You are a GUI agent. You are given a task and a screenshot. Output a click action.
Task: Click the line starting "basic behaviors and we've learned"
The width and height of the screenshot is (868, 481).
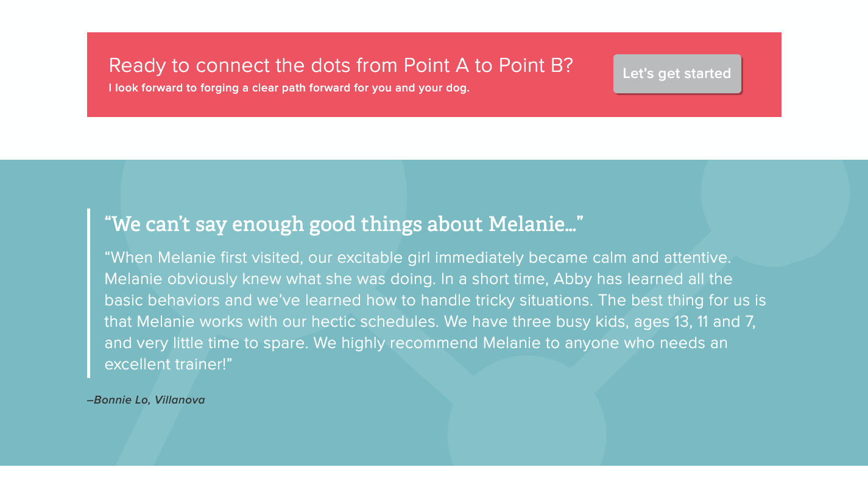click(x=435, y=301)
